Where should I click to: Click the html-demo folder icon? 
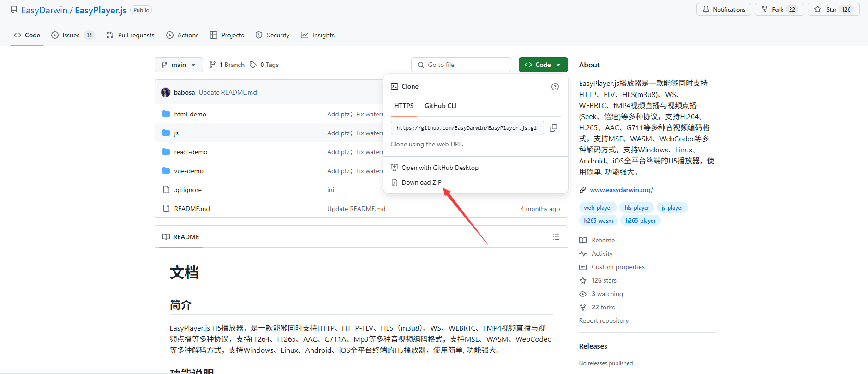166,114
